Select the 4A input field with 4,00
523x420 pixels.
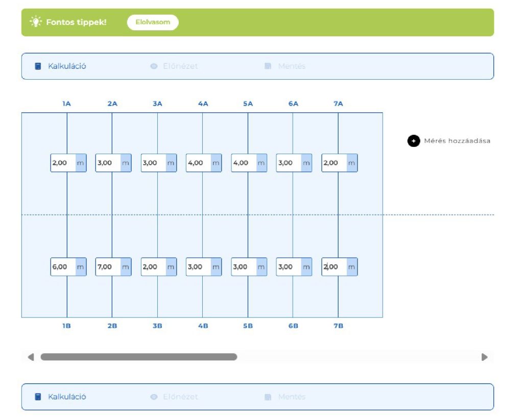pos(198,163)
